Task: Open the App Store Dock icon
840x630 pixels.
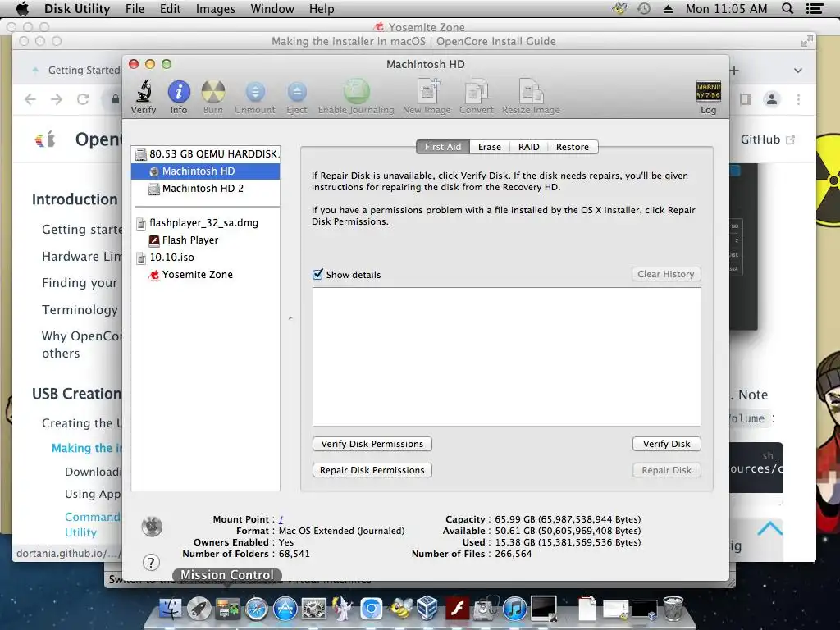Action: pos(285,609)
